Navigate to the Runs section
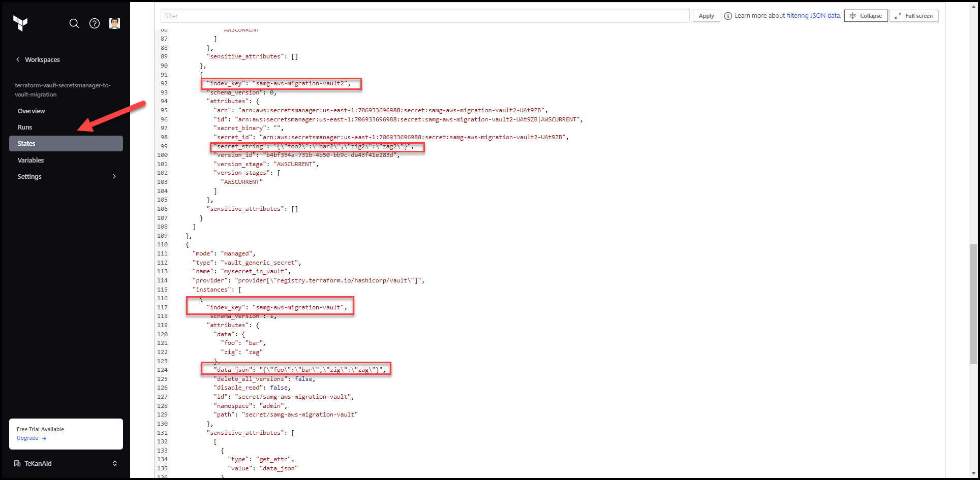 click(24, 127)
